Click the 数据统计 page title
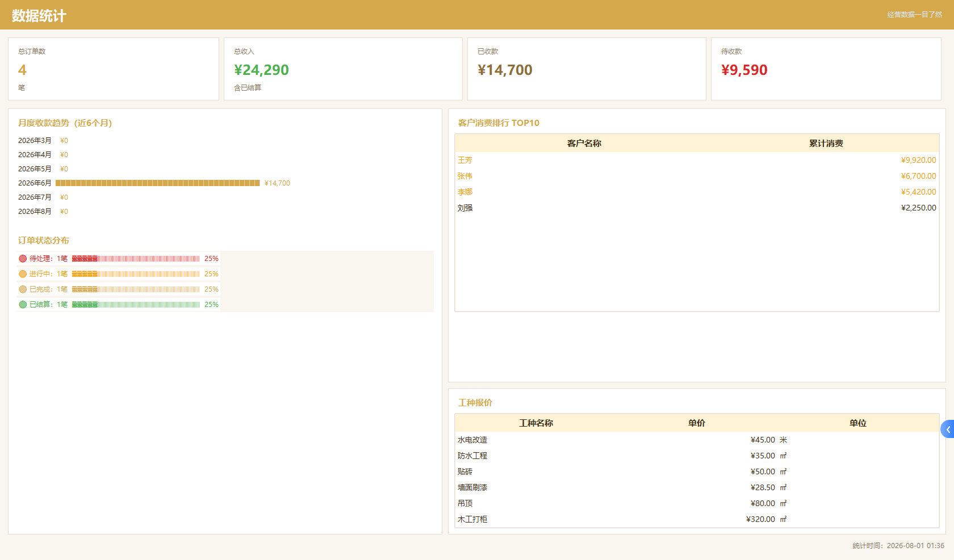Image resolution: width=954 pixels, height=560 pixels. pos(39,16)
